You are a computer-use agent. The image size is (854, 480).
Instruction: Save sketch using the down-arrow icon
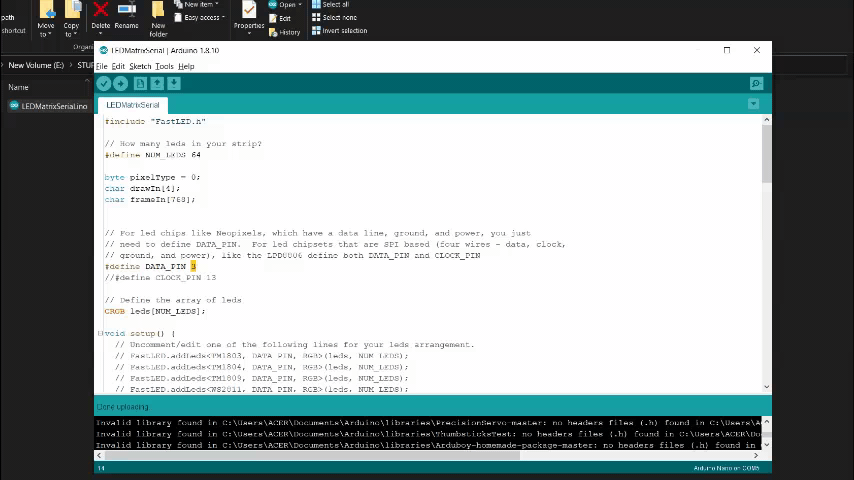click(x=174, y=84)
